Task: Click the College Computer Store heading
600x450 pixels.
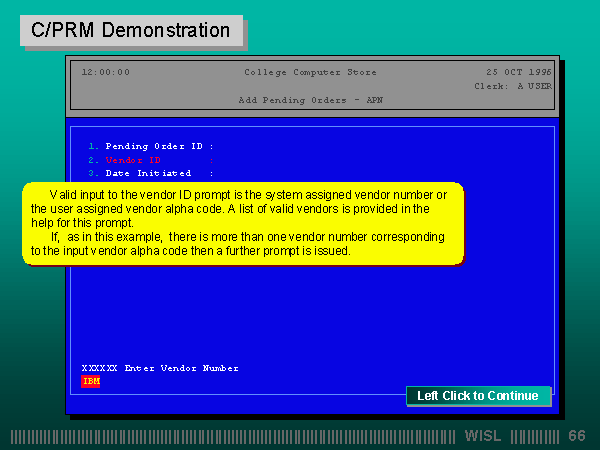Action: (310, 72)
